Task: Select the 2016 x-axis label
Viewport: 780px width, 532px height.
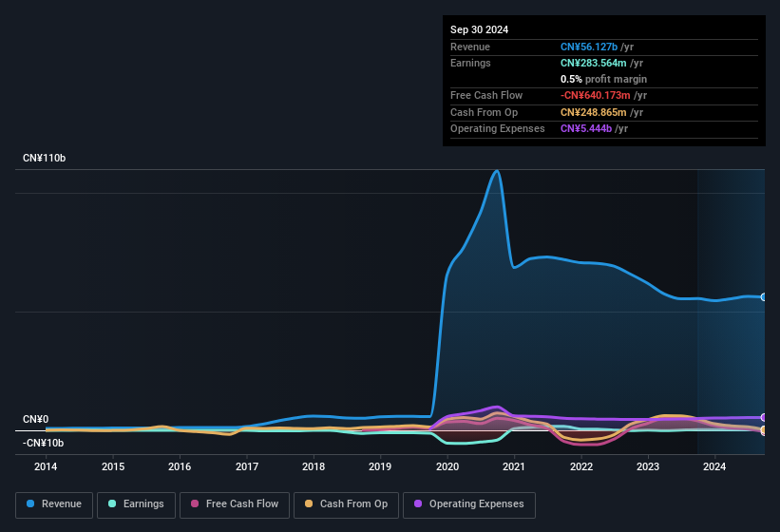Action: pos(180,466)
